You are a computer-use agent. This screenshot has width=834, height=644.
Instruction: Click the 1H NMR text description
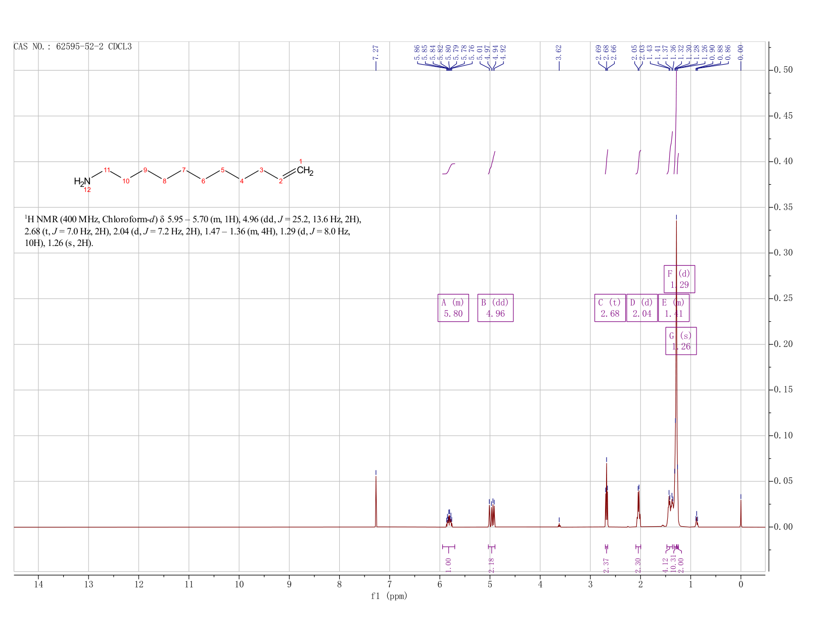pos(193,231)
